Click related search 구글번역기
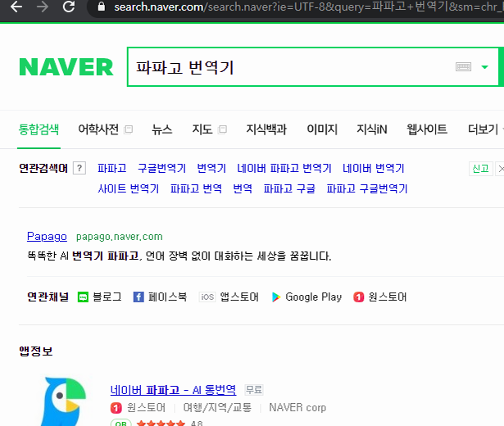The height and width of the screenshot is (426, 504). (x=161, y=168)
